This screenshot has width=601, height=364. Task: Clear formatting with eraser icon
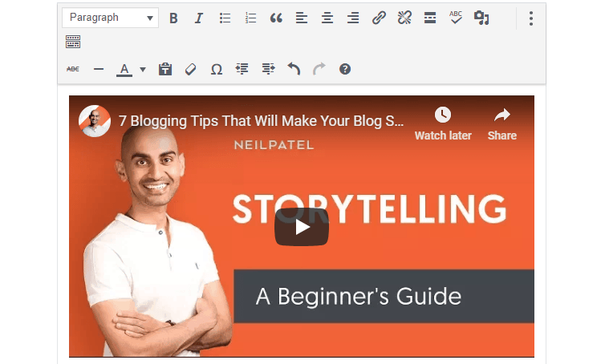[190, 69]
